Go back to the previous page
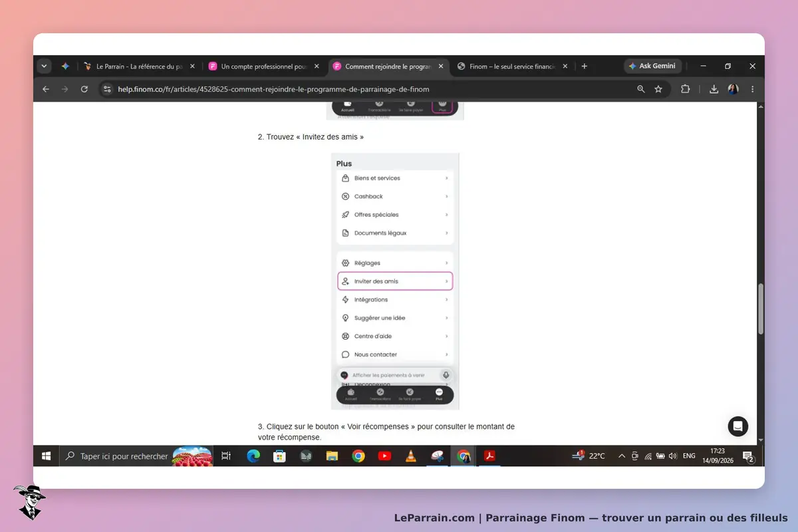This screenshot has height=532, width=798. tap(46, 89)
